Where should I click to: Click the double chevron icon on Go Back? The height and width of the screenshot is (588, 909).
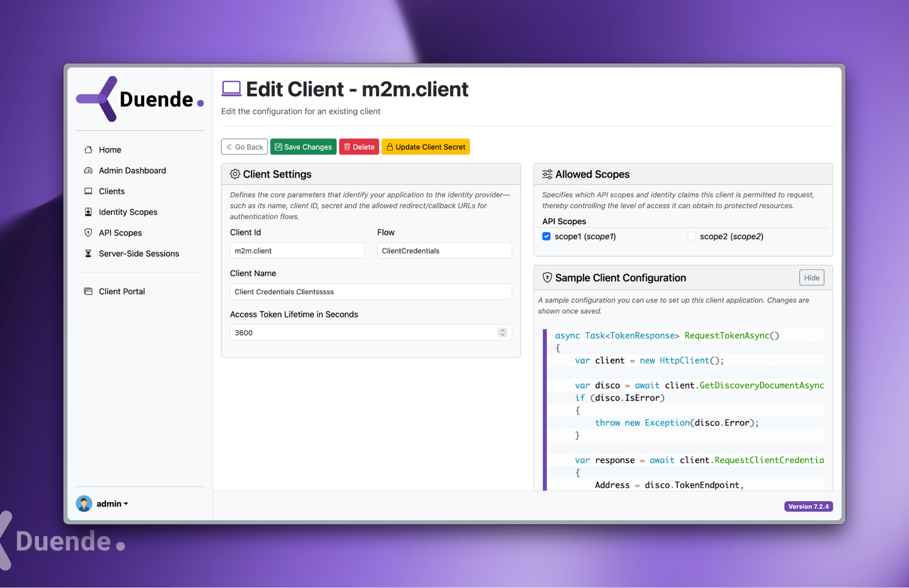229,147
